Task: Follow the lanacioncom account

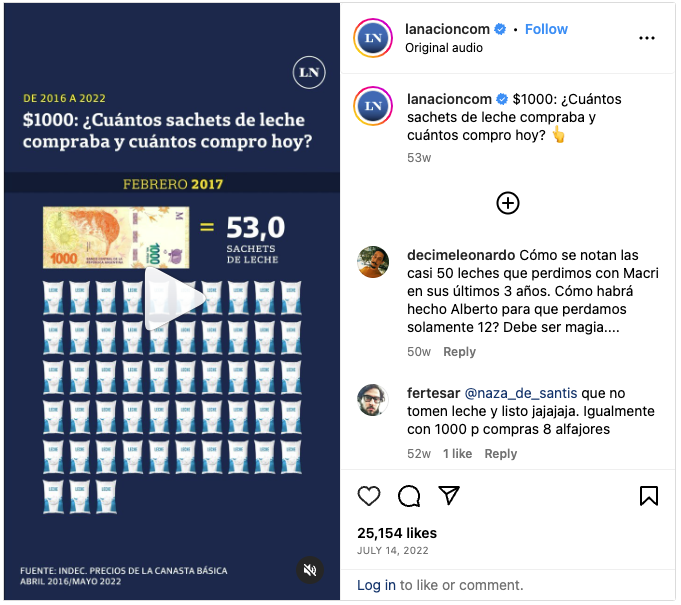Action: click(x=546, y=29)
